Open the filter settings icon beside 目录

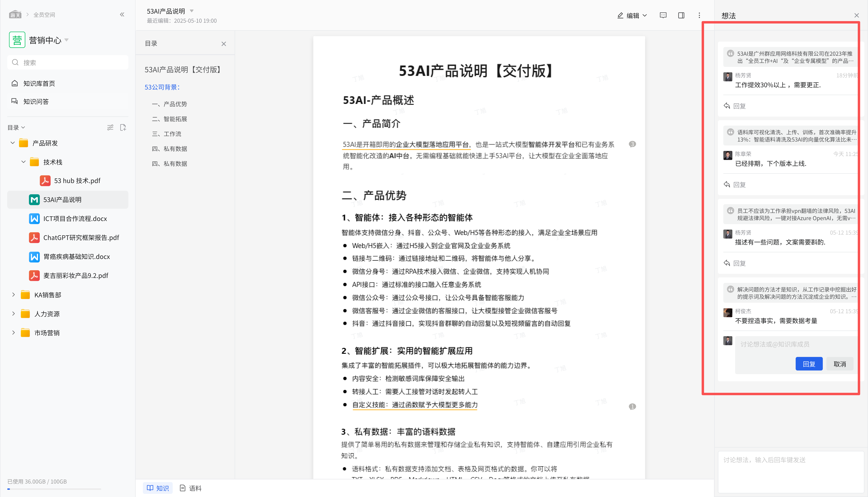[110, 127]
